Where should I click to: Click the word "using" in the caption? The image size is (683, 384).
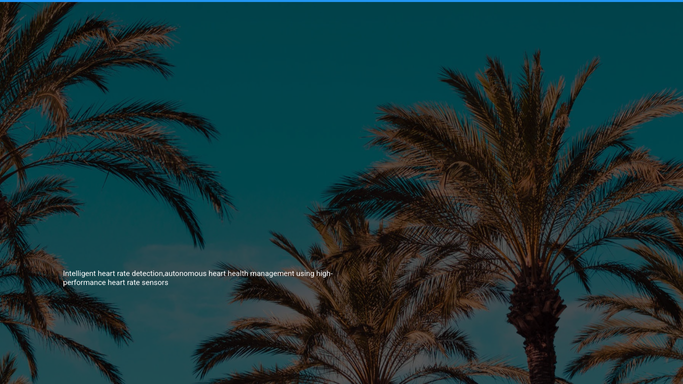click(305, 274)
